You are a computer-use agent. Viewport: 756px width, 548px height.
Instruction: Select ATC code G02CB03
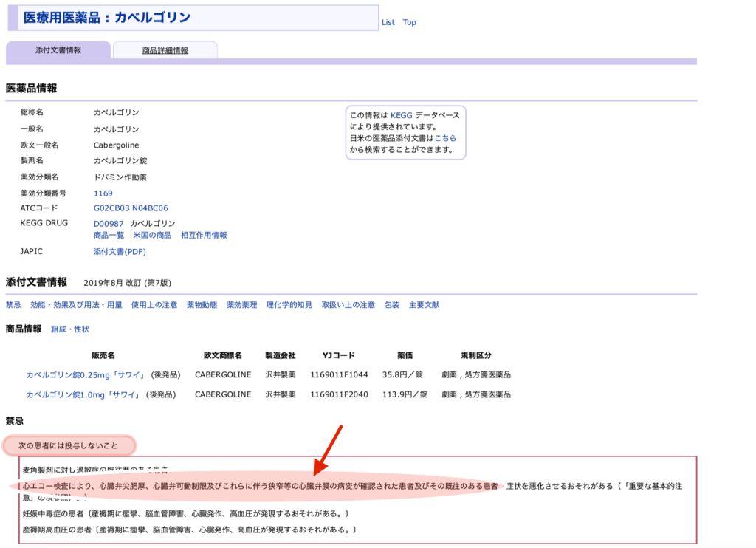pyautogui.click(x=111, y=208)
